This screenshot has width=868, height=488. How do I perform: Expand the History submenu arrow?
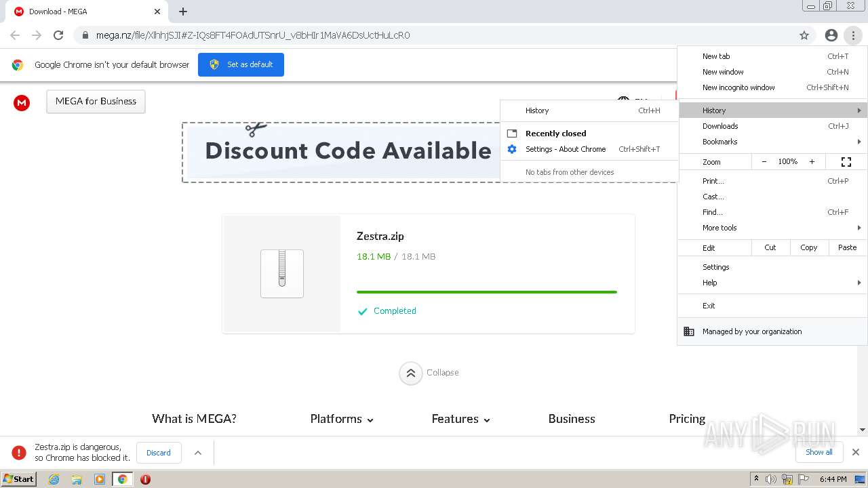859,110
